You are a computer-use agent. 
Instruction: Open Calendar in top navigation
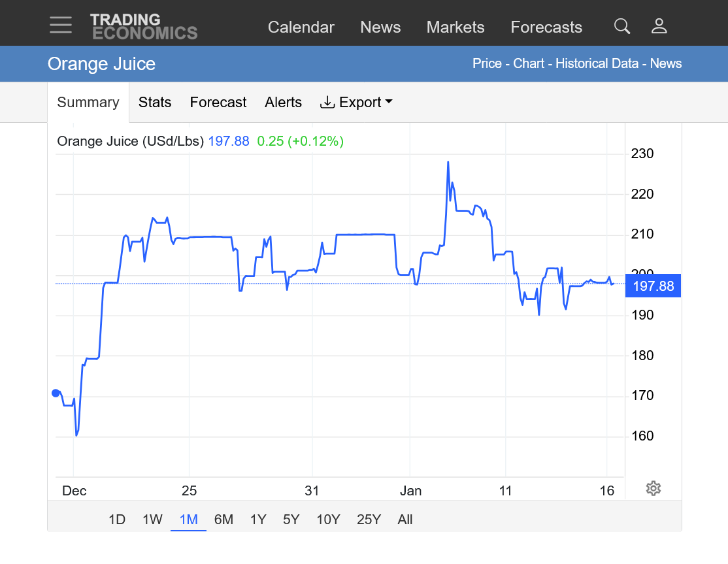tap(301, 27)
